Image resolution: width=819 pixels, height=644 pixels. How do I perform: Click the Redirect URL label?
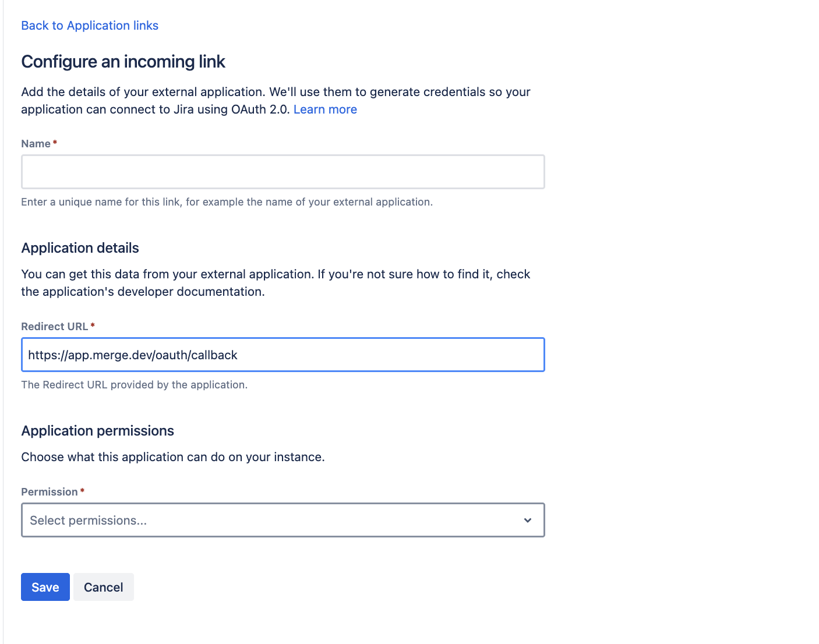point(54,327)
